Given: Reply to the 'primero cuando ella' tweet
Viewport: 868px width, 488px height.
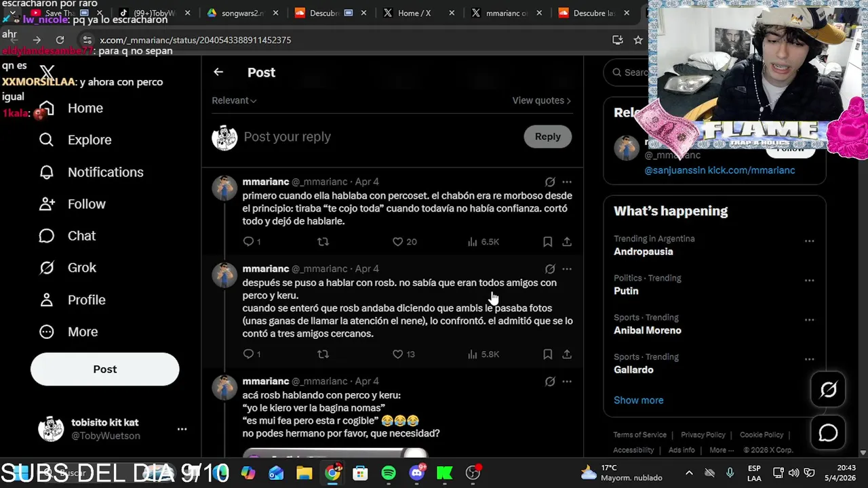Looking at the screenshot, I should 248,241.
